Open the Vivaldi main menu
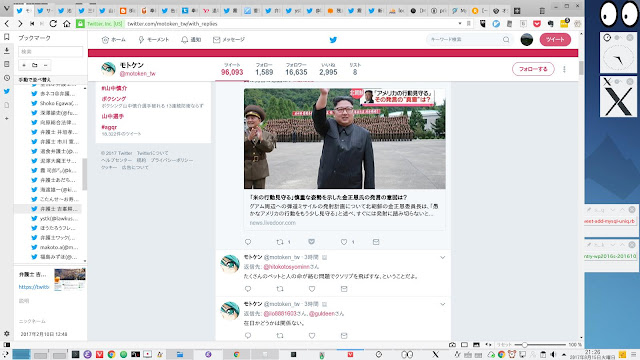The width and height of the screenshot is (640, 360). pyautogui.click(x=6, y=8)
